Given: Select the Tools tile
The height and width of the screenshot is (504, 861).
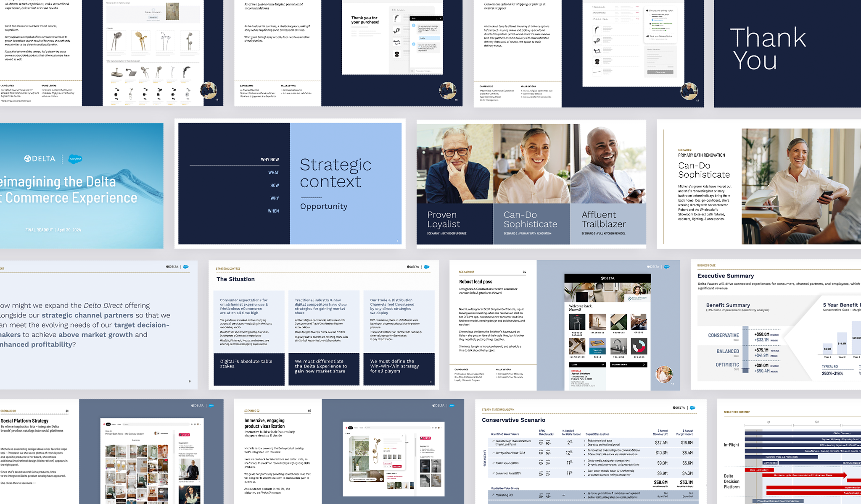Looking at the screenshot, I should (x=597, y=346).
